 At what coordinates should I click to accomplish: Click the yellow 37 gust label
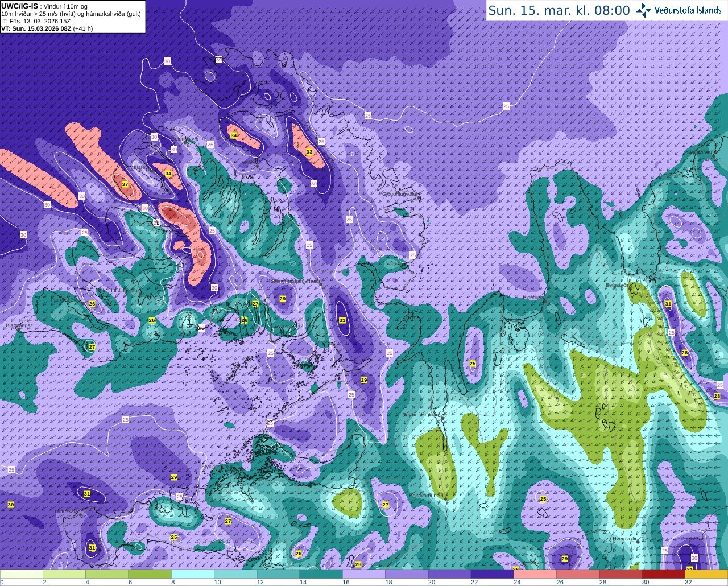click(125, 185)
